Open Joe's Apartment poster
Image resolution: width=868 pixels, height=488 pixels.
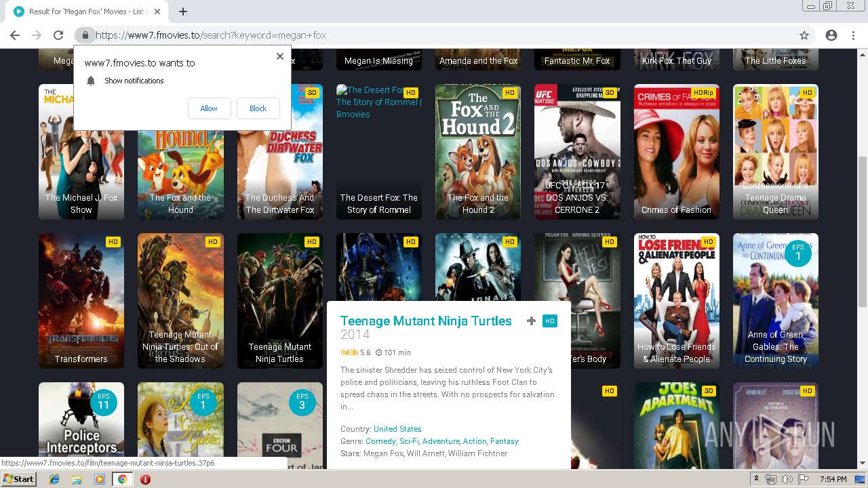(677, 425)
